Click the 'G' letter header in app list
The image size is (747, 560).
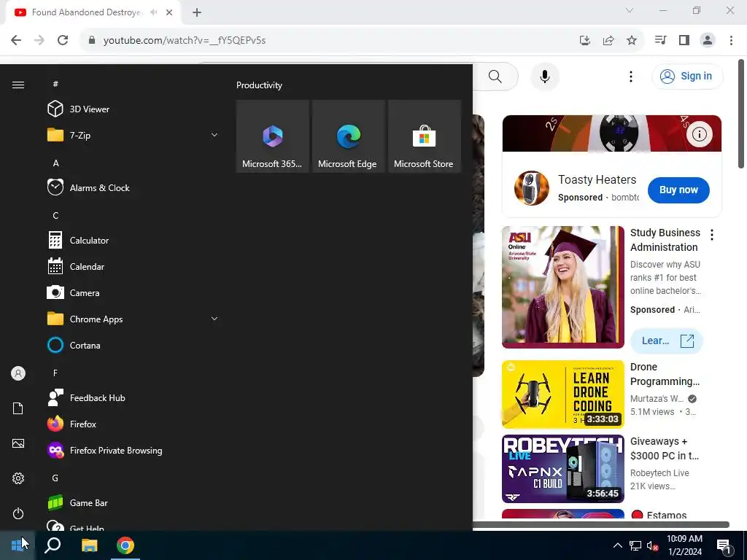[55, 478]
